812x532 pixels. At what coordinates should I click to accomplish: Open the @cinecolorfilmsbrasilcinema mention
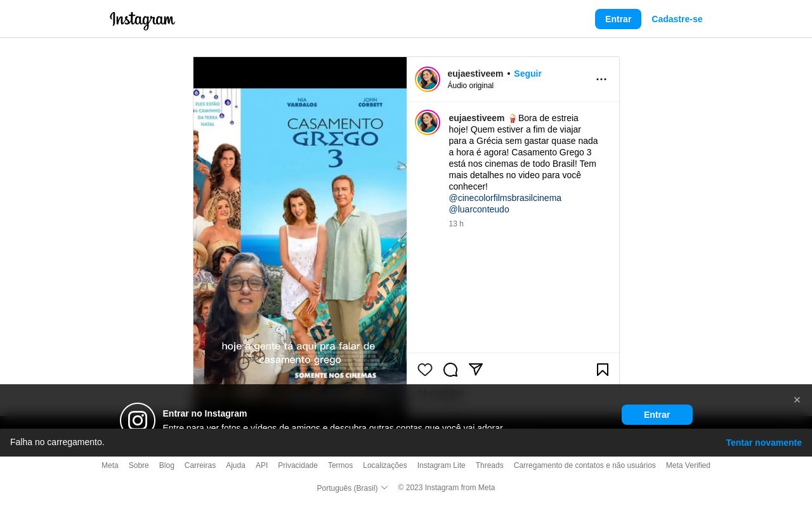tap(505, 198)
